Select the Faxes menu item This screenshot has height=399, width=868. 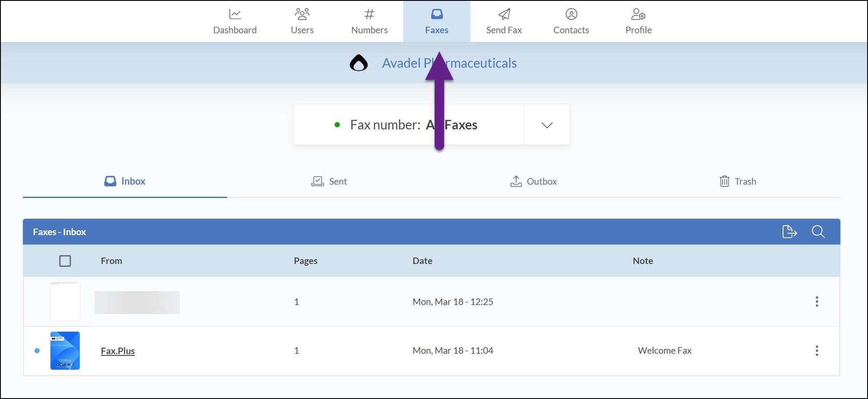click(x=437, y=21)
